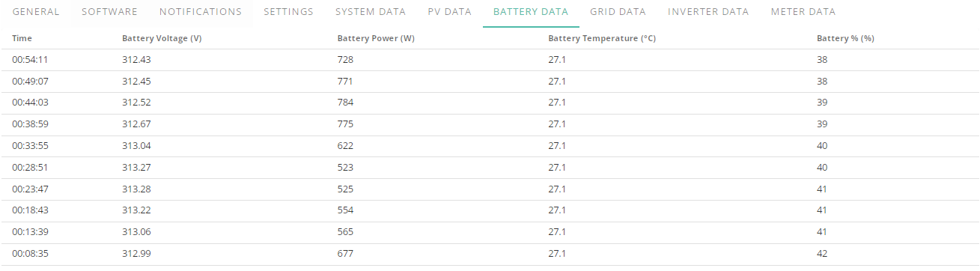
Task: Select the BATTERY DATA tab
Action: tap(531, 12)
